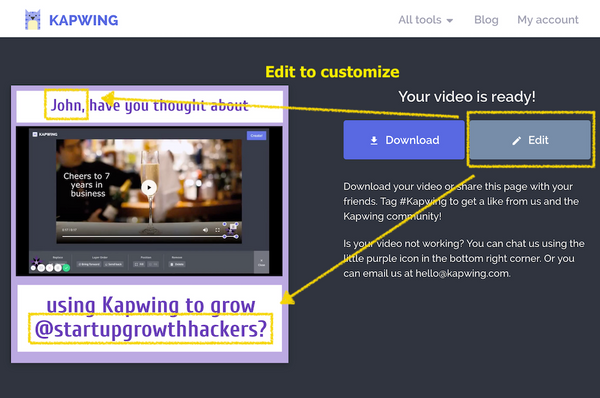600x398 pixels.
Task: Open the Blog page
Action: click(486, 20)
